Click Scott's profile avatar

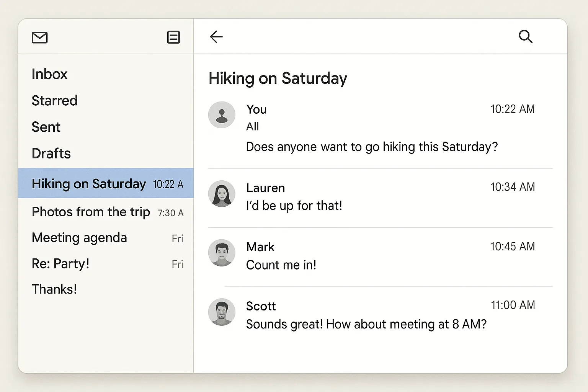pyautogui.click(x=222, y=312)
